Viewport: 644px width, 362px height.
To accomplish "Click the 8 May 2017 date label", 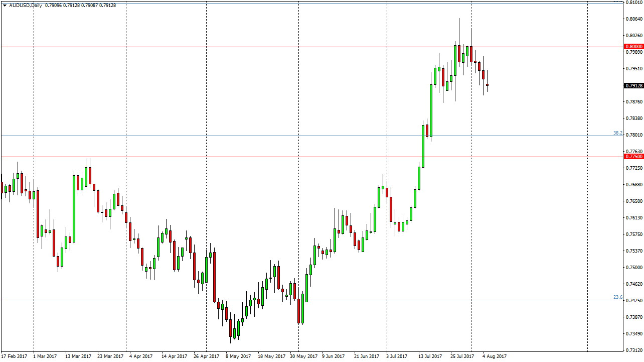I will coord(238,356).
